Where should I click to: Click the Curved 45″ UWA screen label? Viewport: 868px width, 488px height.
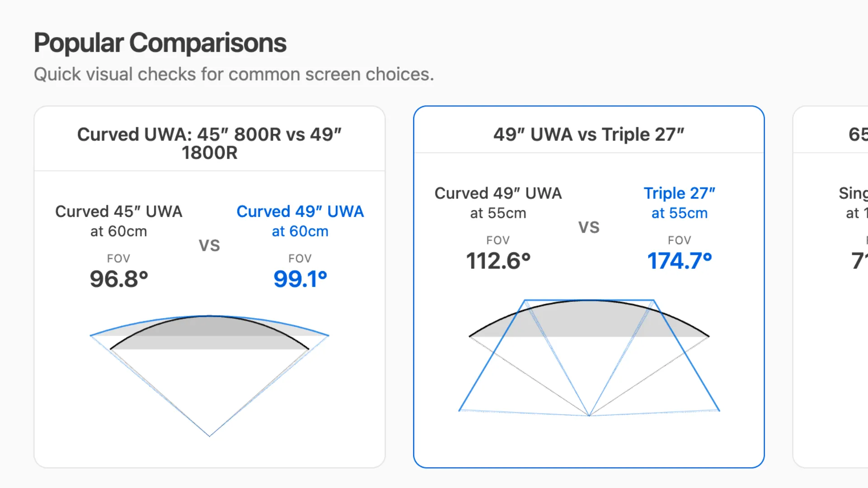tap(118, 211)
